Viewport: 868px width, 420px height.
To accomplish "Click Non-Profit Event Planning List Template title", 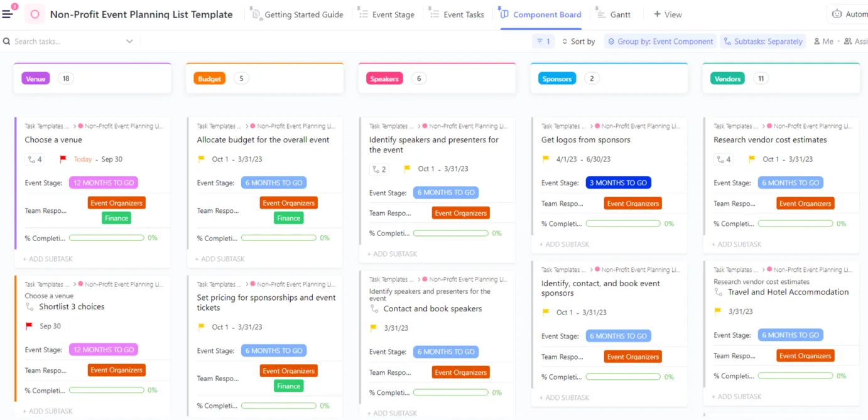I will 141,14.
